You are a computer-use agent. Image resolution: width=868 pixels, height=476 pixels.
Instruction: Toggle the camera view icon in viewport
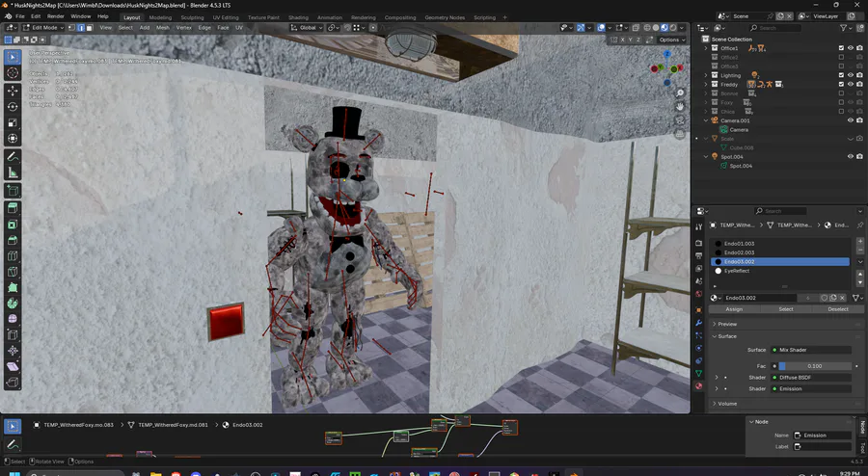[x=680, y=120]
